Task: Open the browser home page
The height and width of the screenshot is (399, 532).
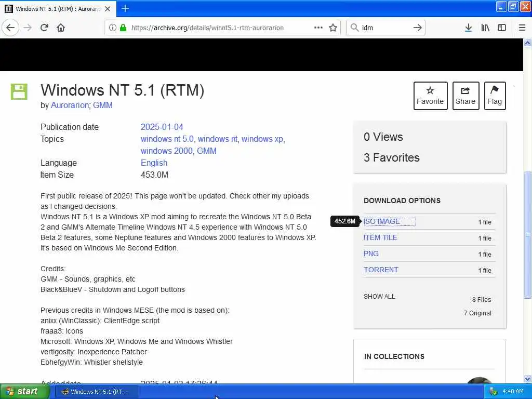Action: (x=61, y=28)
